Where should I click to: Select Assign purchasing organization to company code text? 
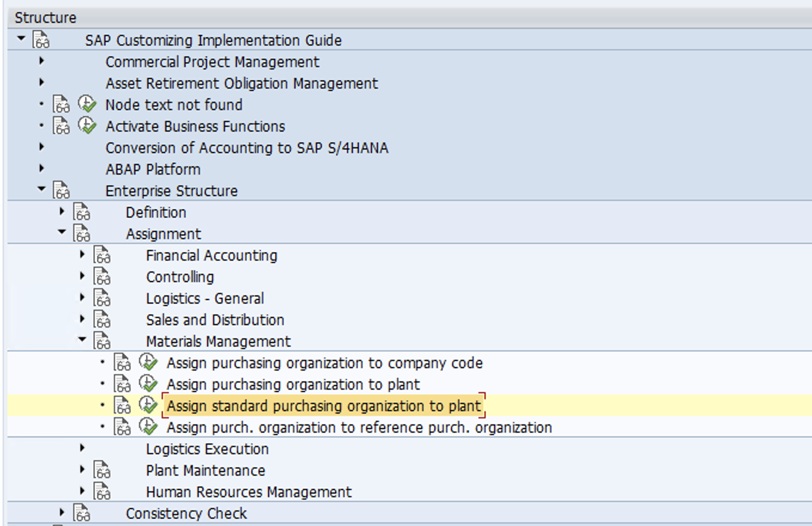click(x=325, y=363)
